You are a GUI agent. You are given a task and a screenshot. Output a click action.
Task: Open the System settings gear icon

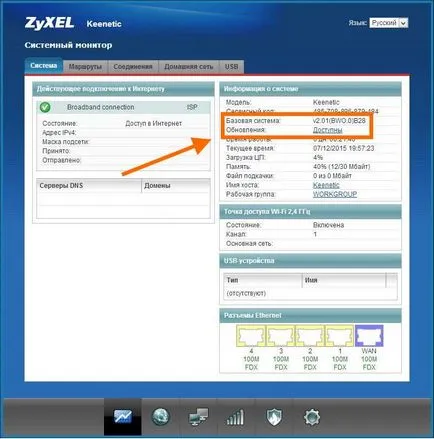coord(312,417)
